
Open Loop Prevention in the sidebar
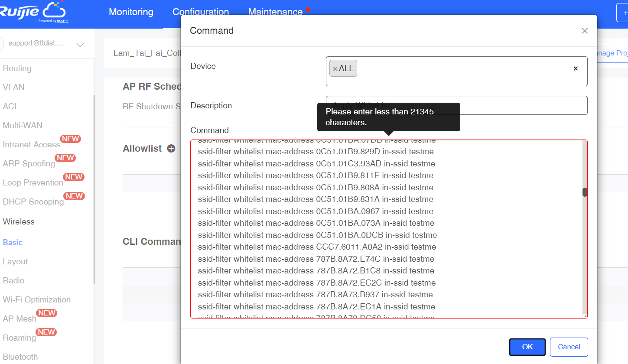33,182
